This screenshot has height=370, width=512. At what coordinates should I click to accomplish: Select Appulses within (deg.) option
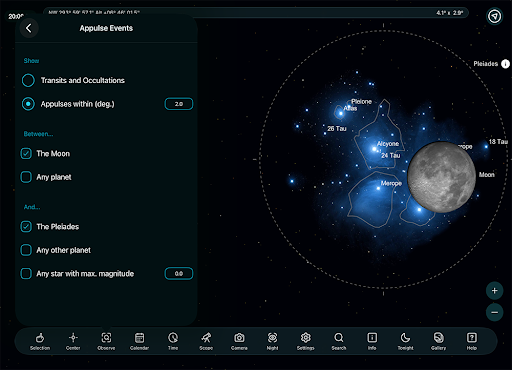28,104
